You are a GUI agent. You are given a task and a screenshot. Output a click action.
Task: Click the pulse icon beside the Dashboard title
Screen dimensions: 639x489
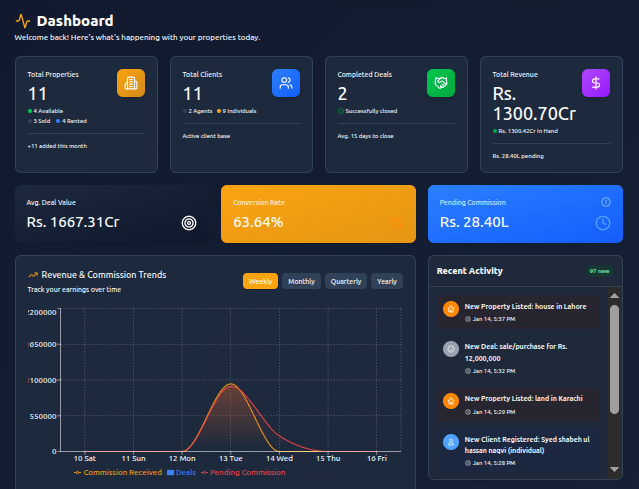(x=23, y=21)
